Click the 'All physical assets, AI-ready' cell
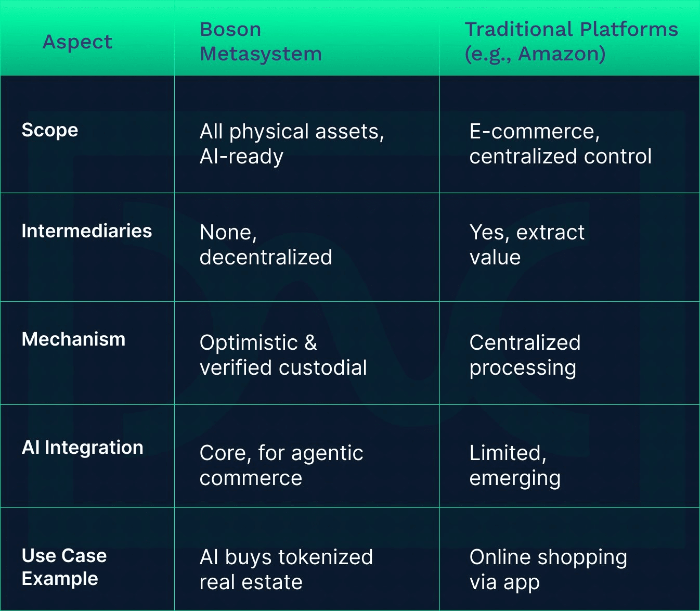The image size is (700, 611). coord(292,144)
